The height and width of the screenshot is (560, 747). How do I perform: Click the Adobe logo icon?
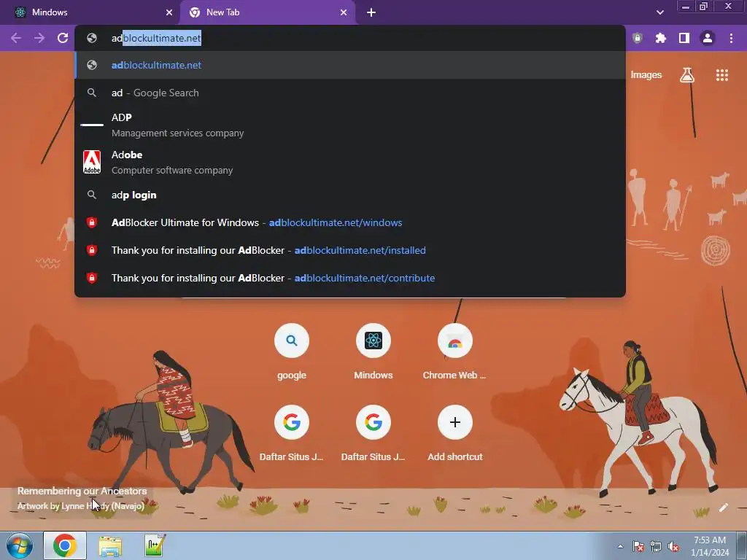pos(92,162)
